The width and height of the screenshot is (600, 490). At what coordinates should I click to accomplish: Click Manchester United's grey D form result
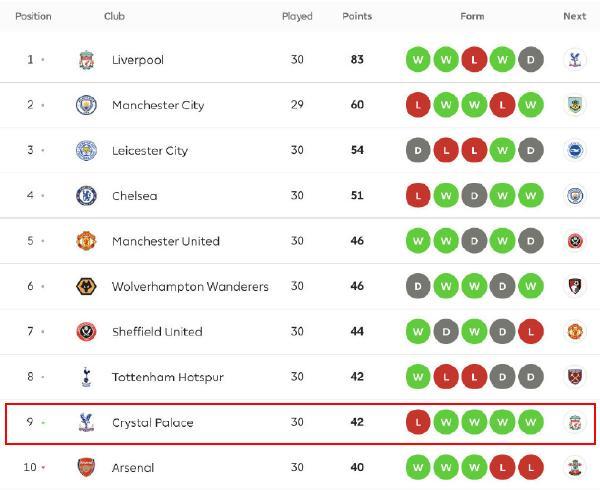[x=531, y=241]
